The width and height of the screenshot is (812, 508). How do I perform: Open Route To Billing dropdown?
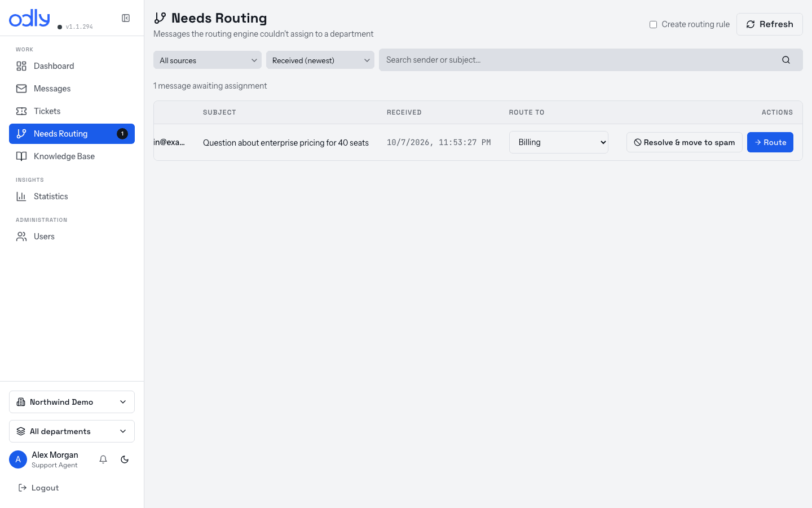coord(559,142)
